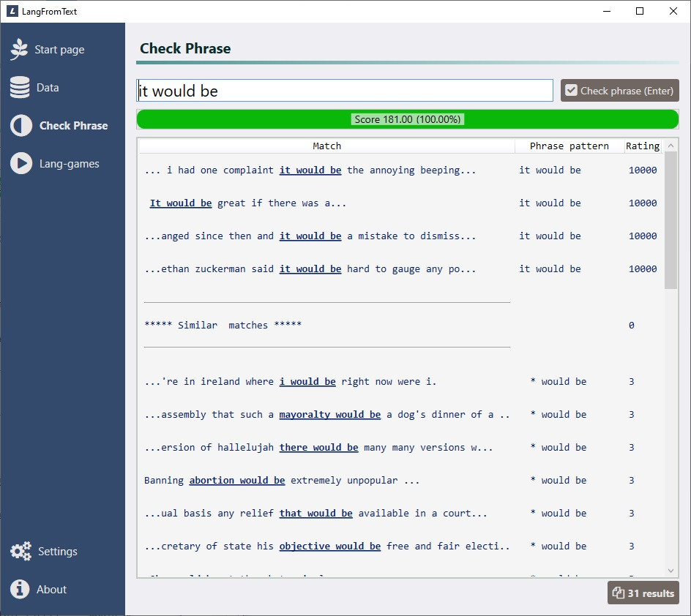Click the Check phrase (Enter) button
This screenshot has width=691, height=616.
click(619, 90)
